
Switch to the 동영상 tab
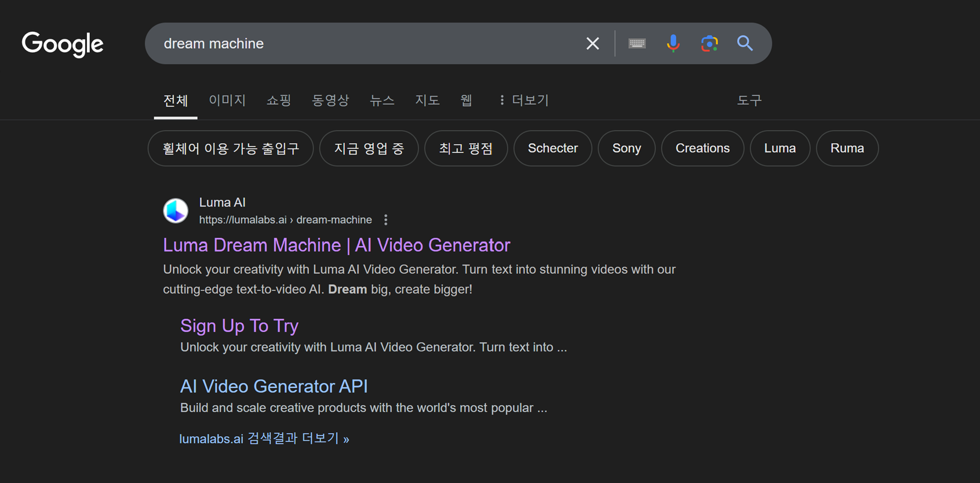[330, 100]
